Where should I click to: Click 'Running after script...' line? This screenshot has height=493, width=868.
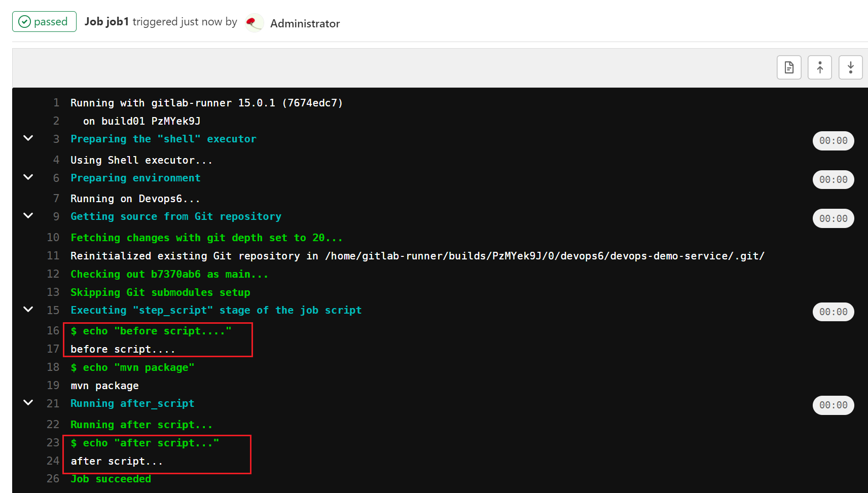[141, 425]
